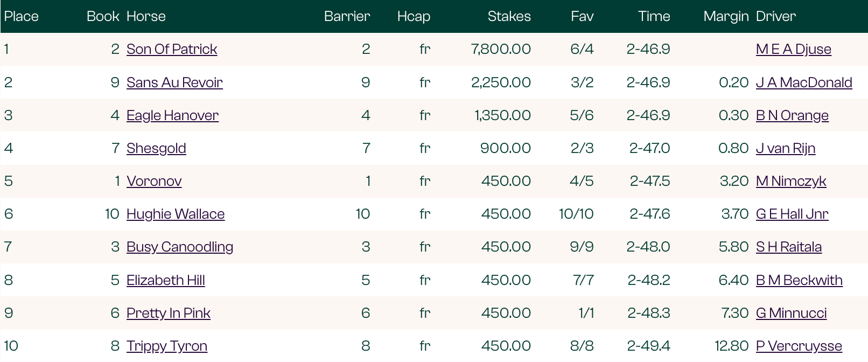The height and width of the screenshot is (362, 868).
Task: Click the Sans Au Revoir horse link
Action: [x=174, y=82]
